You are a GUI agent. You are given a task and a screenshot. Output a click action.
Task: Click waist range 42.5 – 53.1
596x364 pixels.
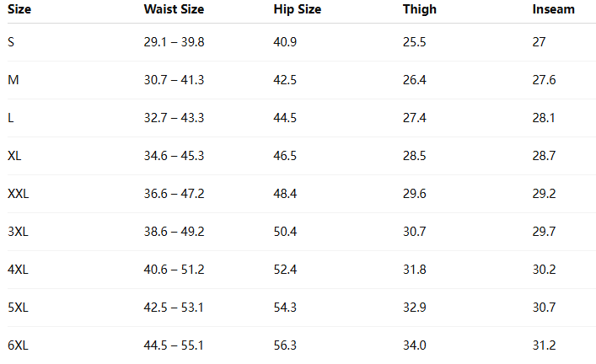click(x=174, y=308)
